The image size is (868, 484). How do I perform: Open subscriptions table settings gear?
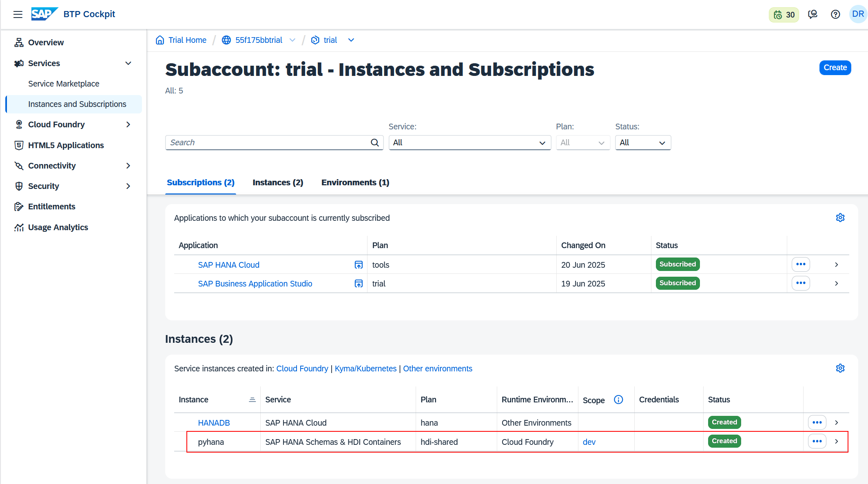840,218
